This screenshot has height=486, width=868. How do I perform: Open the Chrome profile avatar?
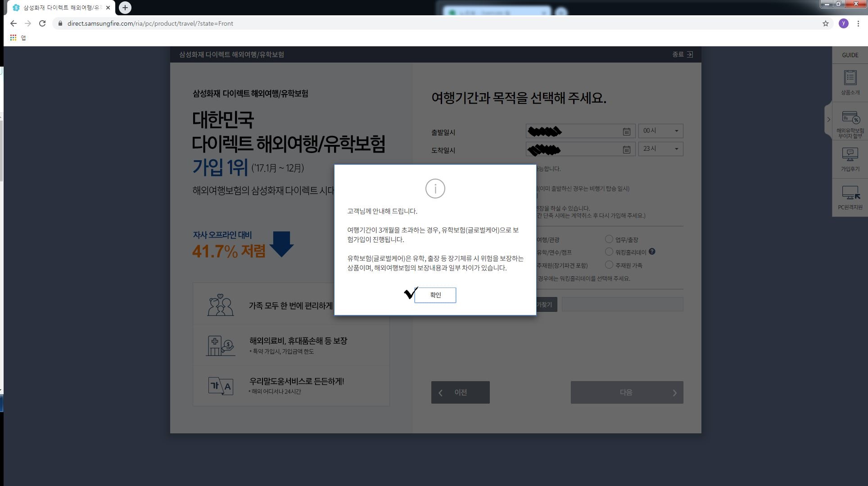(844, 23)
